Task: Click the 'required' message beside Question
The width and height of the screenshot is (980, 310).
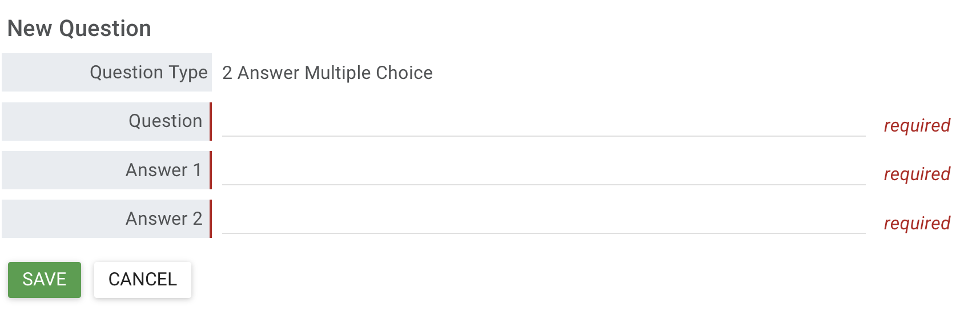Action: 917,126
